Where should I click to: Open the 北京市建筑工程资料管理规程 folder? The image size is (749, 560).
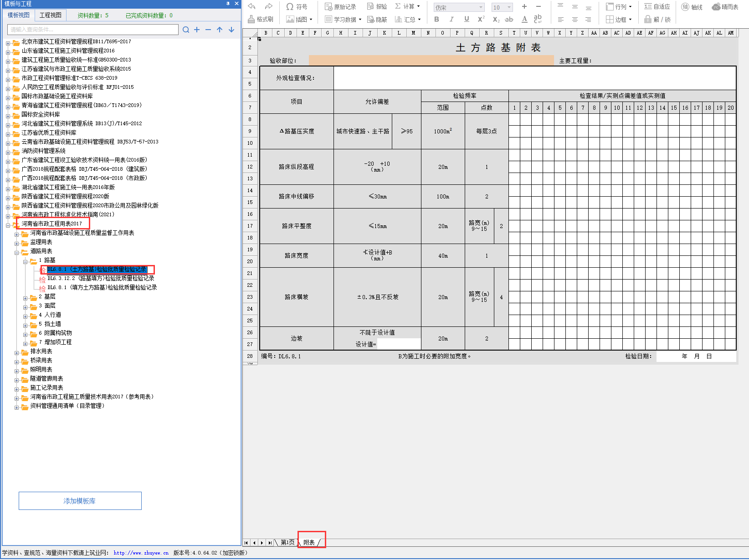click(76, 41)
